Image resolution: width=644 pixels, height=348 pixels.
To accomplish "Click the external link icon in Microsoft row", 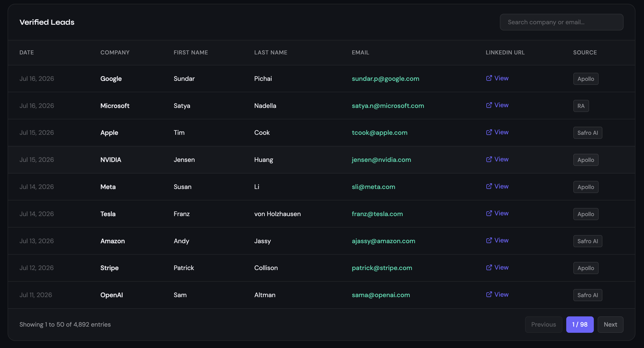I will (x=489, y=105).
